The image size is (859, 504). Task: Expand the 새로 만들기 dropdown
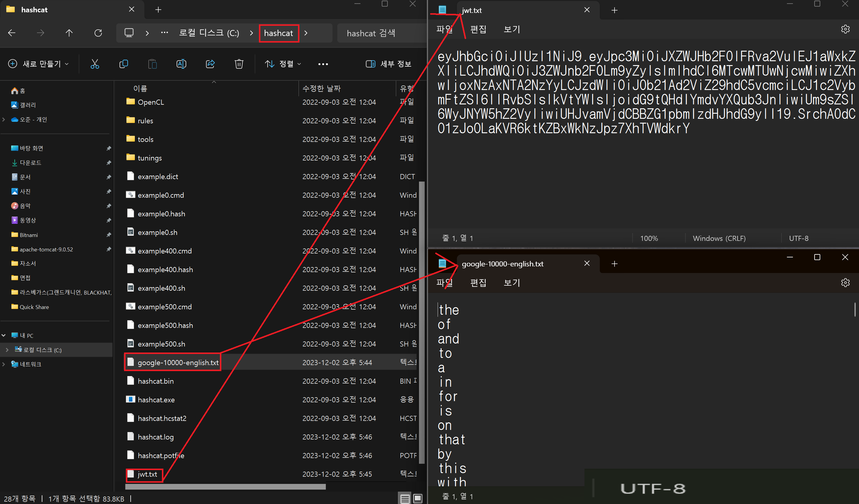point(38,64)
